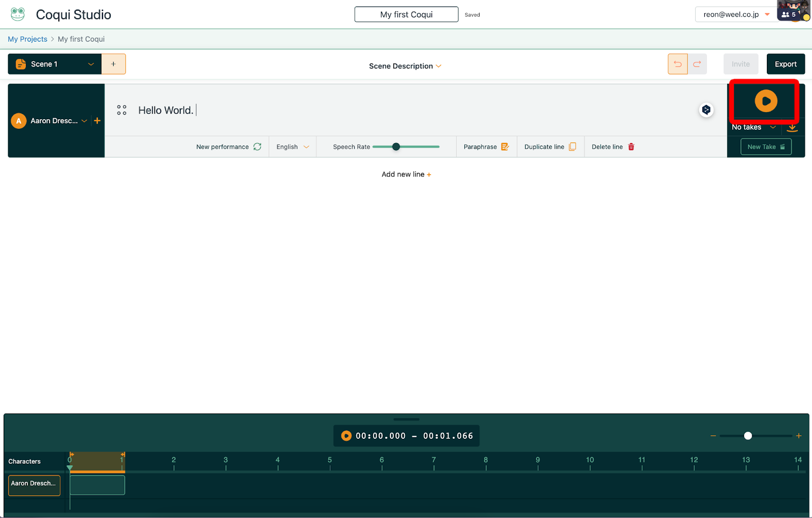Regenerate with New performance
The height and width of the screenshot is (518, 812).
click(x=229, y=147)
